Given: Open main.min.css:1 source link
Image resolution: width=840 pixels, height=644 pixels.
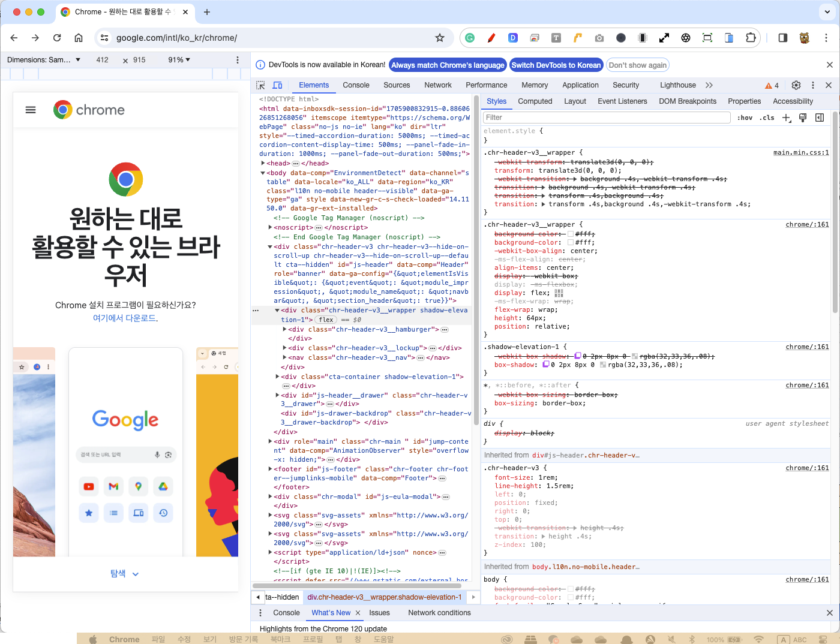Looking at the screenshot, I should pyautogui.click(x=801, y=153).
